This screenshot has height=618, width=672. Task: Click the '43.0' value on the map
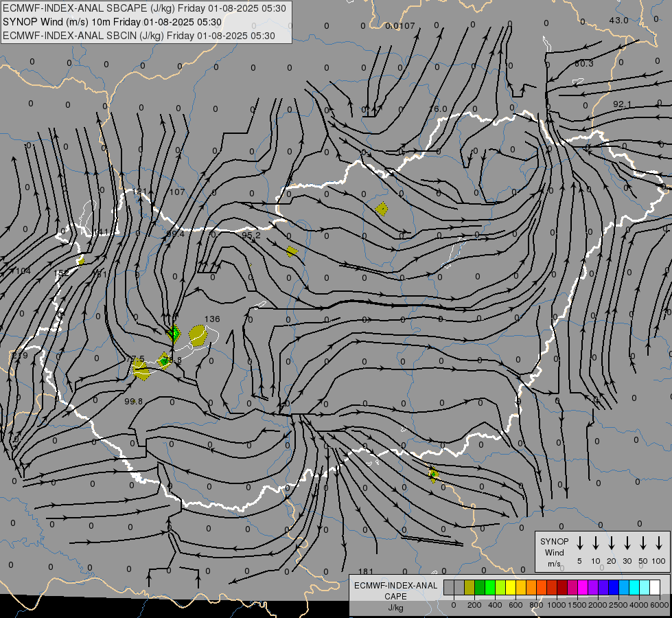click(x=618, y=20)
